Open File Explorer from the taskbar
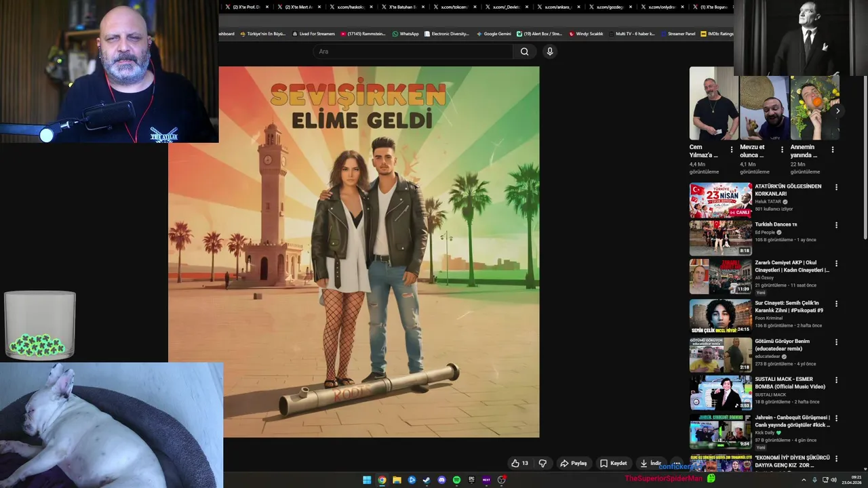Image resolution: width=868 pixels, height=488 pixels. point(397,480)
